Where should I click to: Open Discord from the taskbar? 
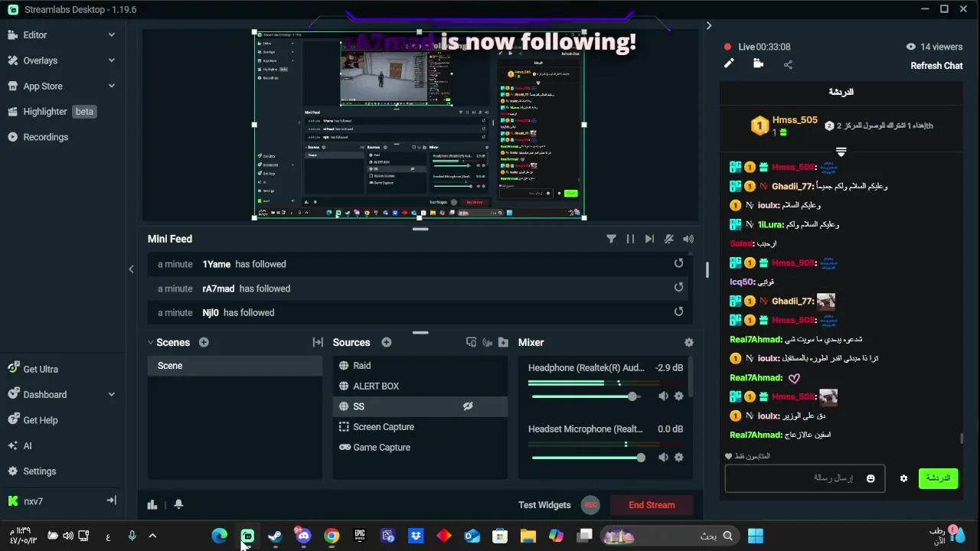303,536
